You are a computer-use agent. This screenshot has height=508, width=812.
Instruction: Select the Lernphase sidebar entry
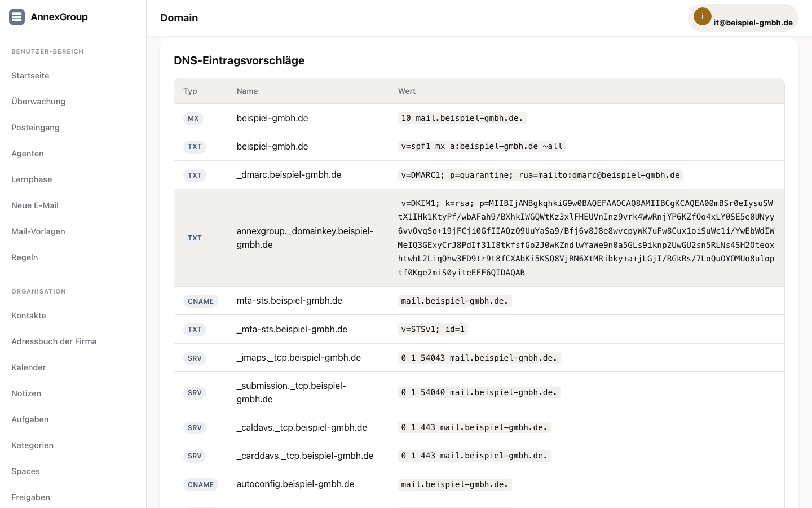click(x=32, y=179)
